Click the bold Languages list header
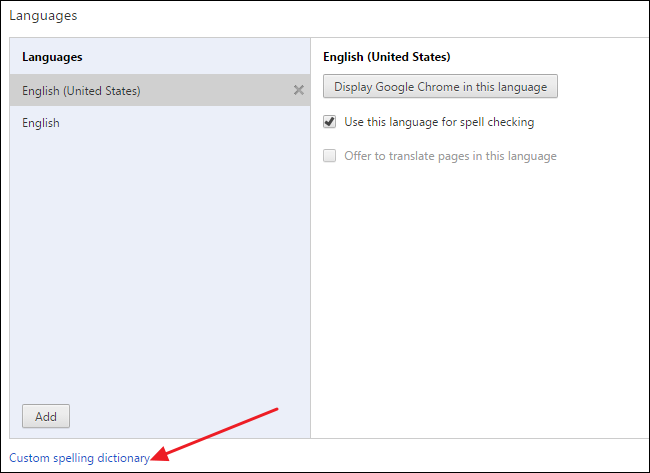The image size is (650, 473). click(52, 58)
